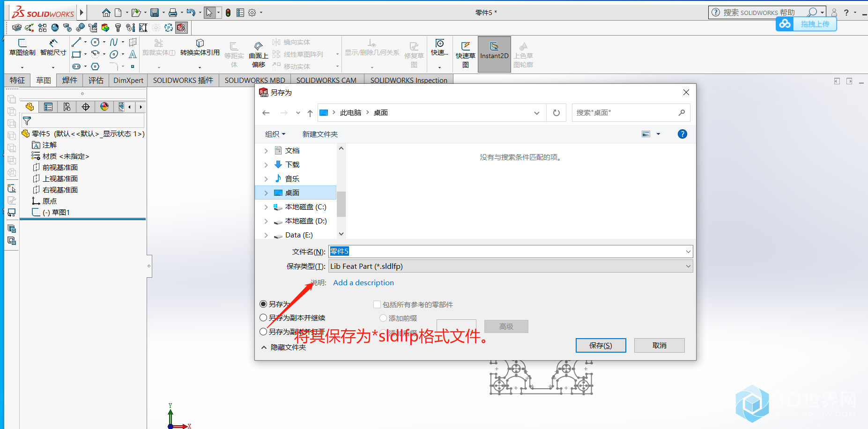Click the Home icon in SolidWorks toolbar
The image size is (868, 429).
point(106,13)
